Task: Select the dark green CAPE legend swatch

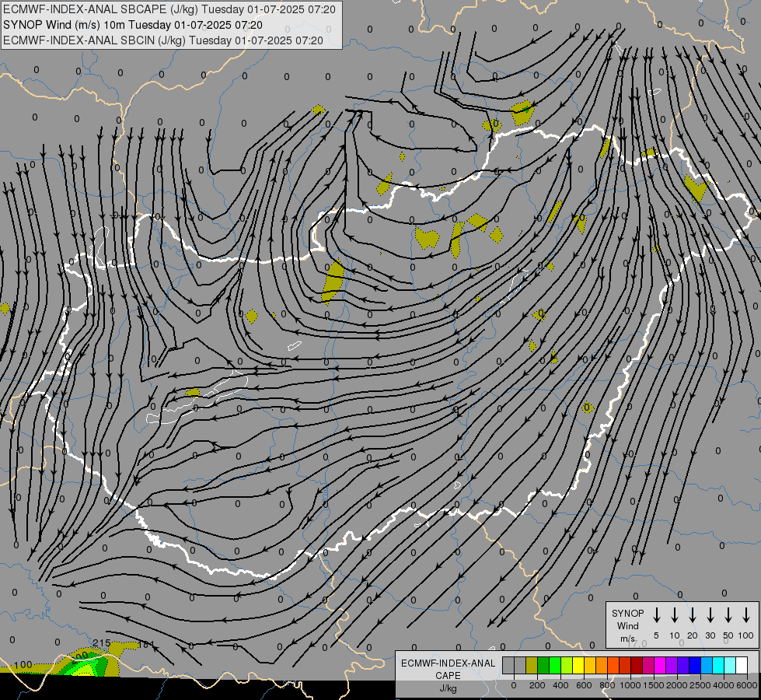Action: coord(543,665)
